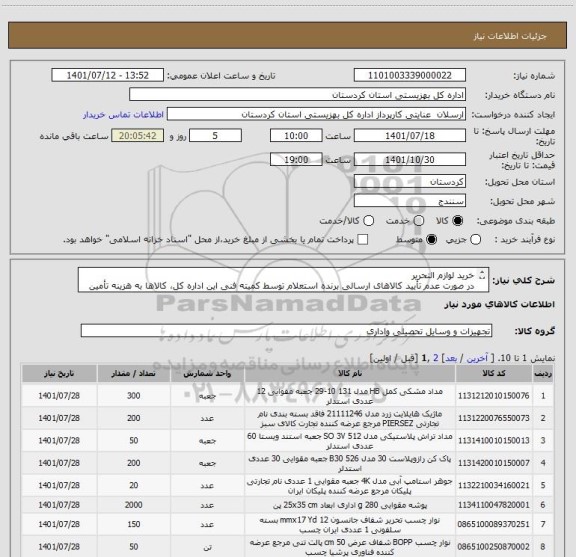
Task: Click the تعداد / مقدار column header
Action: click(133, 373)
